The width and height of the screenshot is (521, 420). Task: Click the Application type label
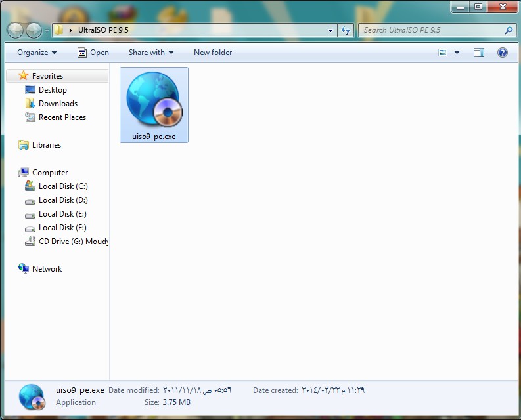tap(76, 402)
